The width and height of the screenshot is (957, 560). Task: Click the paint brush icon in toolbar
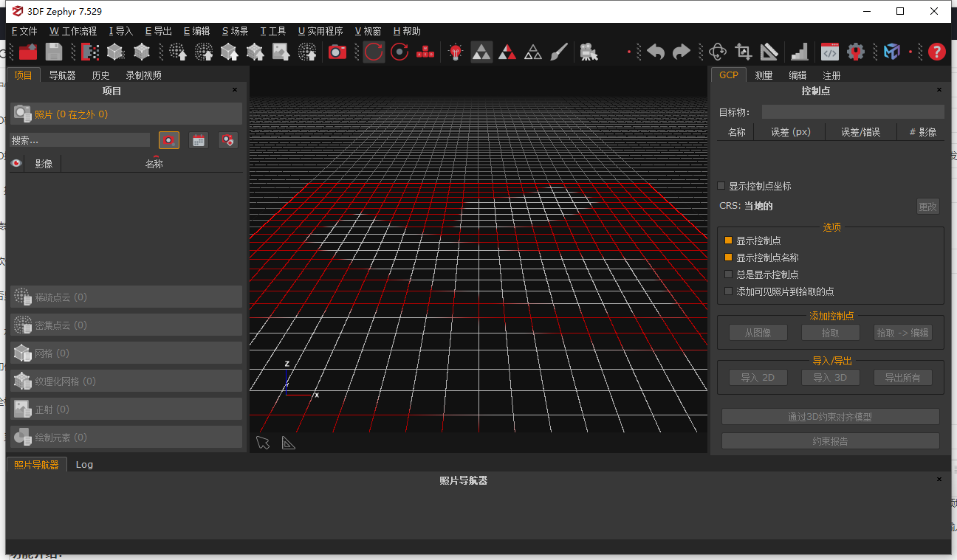(559, 52)
